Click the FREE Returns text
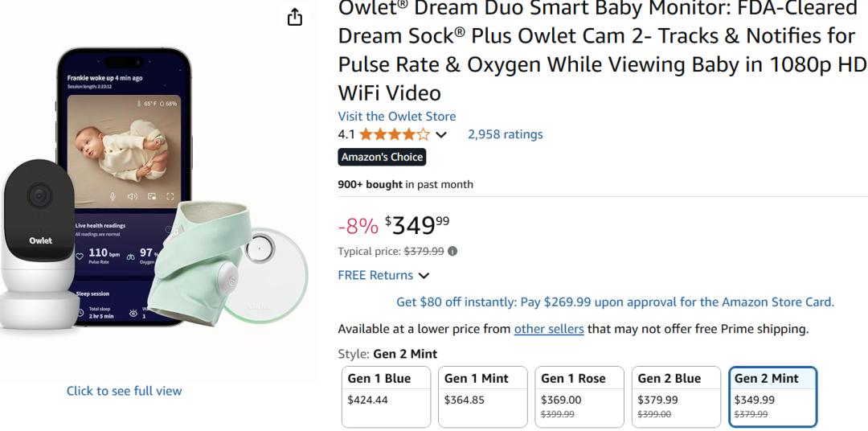Viewport: 868px width, 431px height. 375,275
